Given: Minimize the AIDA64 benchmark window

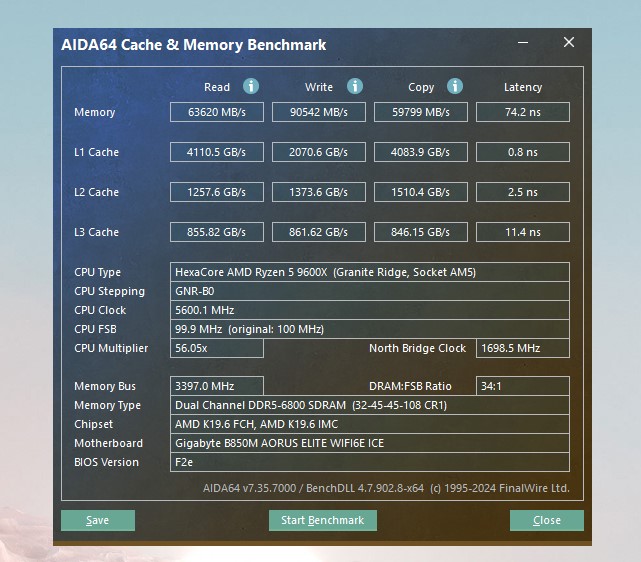Looking at the screenshot, I should click(523, 42).
